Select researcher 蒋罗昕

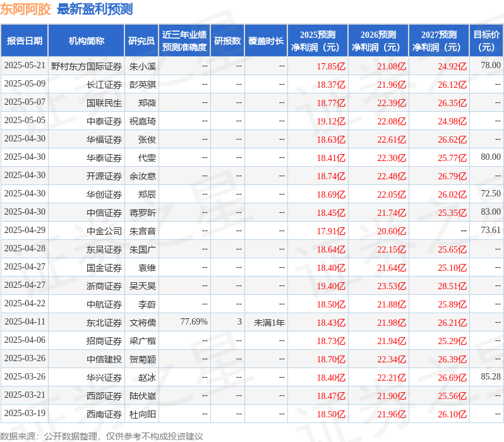[x=142, y=213]
